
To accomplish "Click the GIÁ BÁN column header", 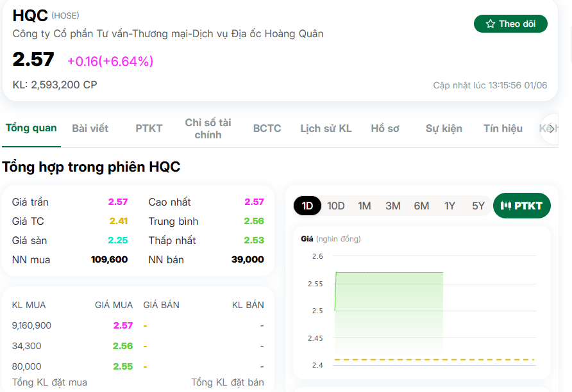I will click(x=161, y=305).
